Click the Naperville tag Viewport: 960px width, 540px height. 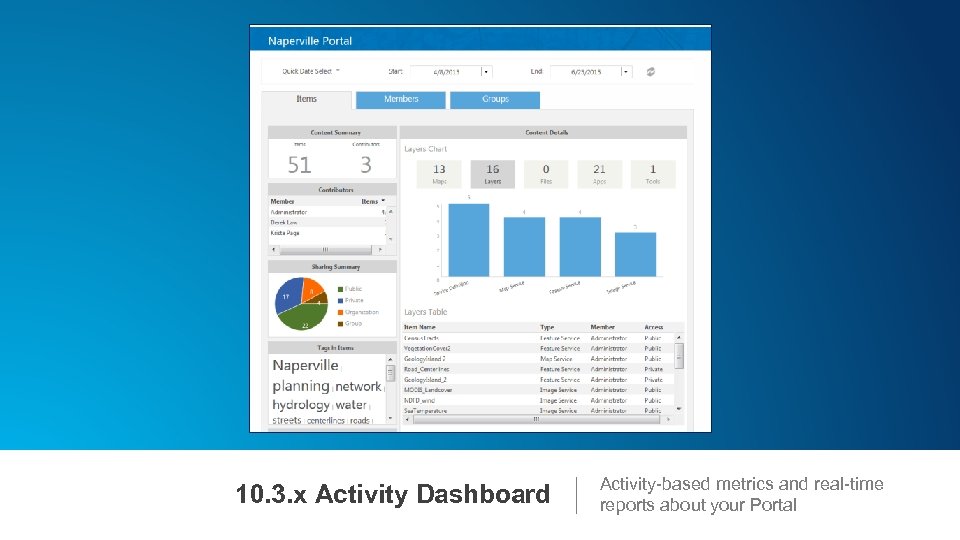click(x=306, y=366)
